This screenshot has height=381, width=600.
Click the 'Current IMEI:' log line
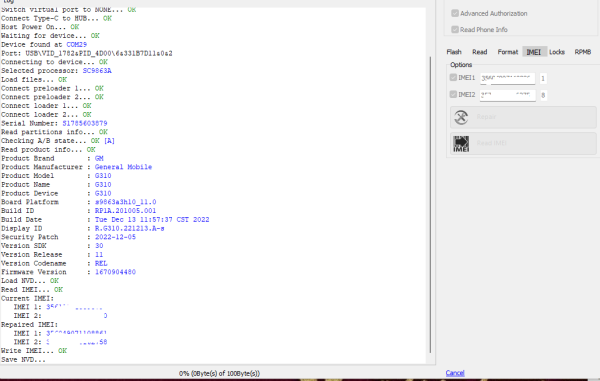pos(27,298)
